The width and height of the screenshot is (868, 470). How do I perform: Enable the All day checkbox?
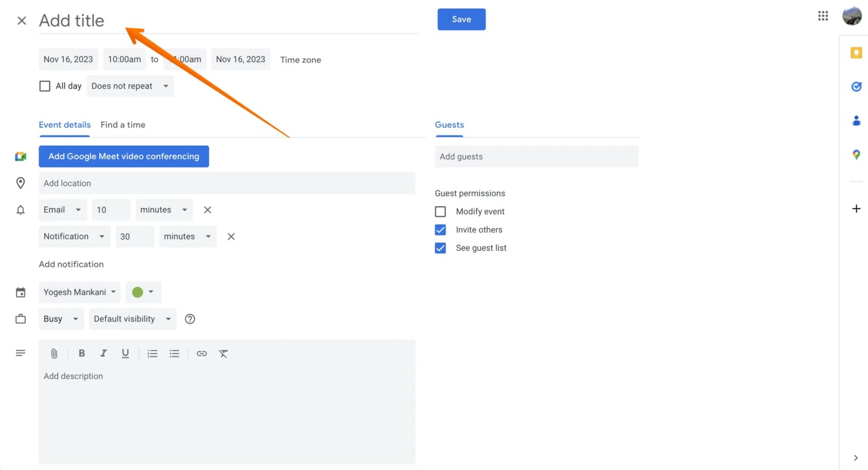[45, 86]
